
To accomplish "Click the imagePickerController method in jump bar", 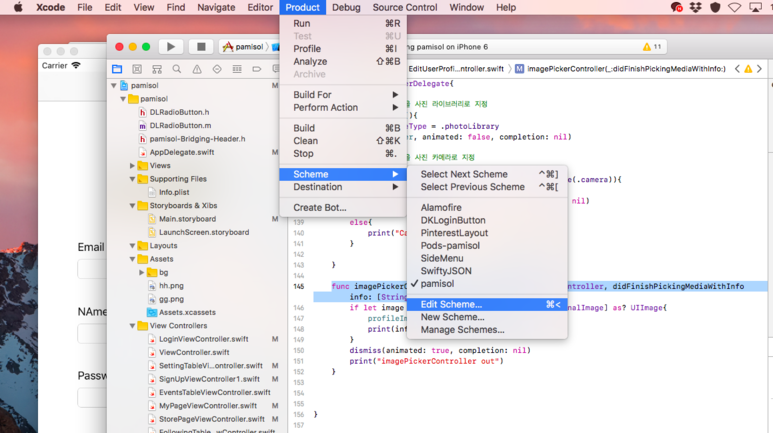I will point(620,69).
